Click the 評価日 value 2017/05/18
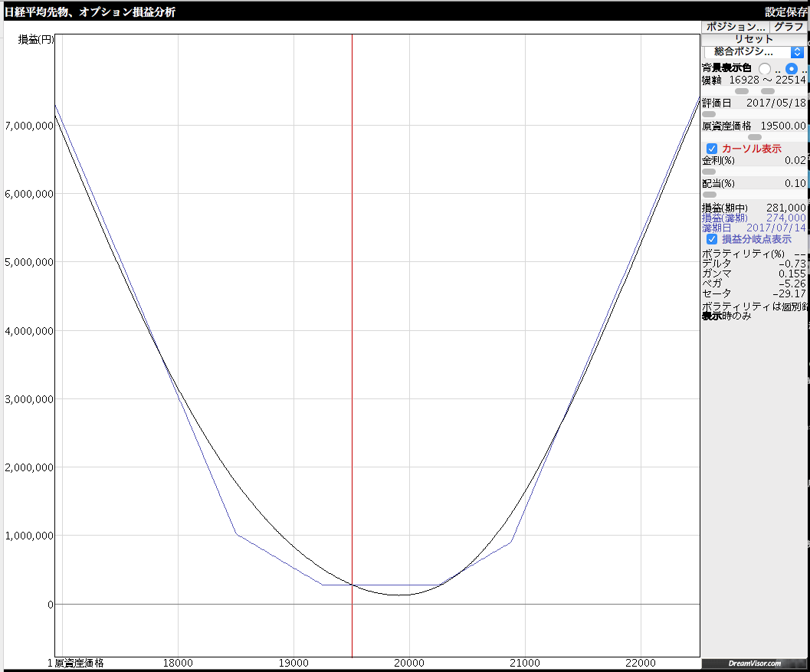Viewport: 810px width, 672px height. [776, 103]
